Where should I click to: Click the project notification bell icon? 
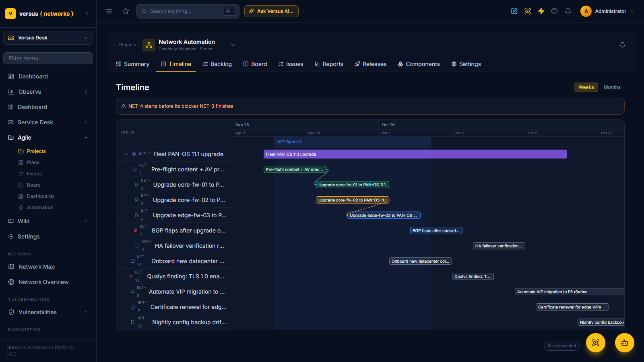pyautogui.click(x=622, y=45)
